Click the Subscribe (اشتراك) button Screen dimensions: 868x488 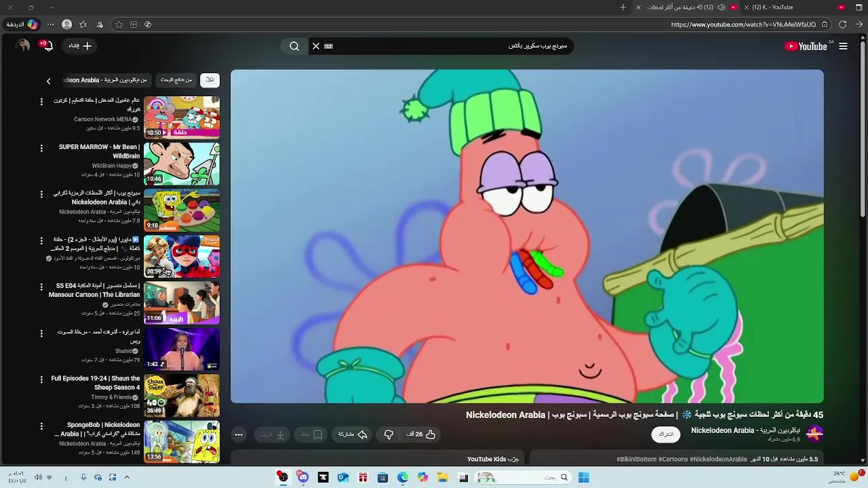tap(666, 434)
